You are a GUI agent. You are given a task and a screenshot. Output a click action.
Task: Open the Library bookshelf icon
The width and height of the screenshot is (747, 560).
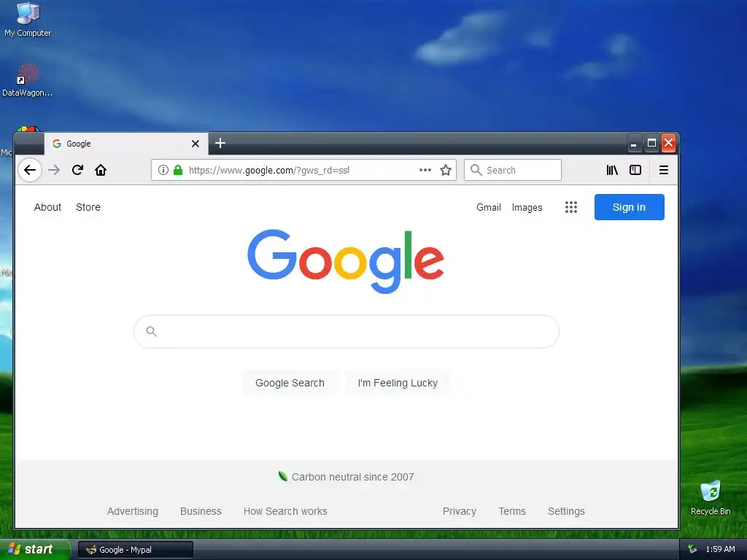(612, 170)
